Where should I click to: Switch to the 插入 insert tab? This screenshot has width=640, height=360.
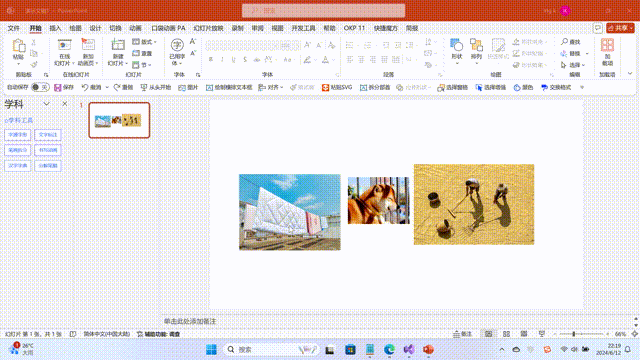[x=55, y=28]
